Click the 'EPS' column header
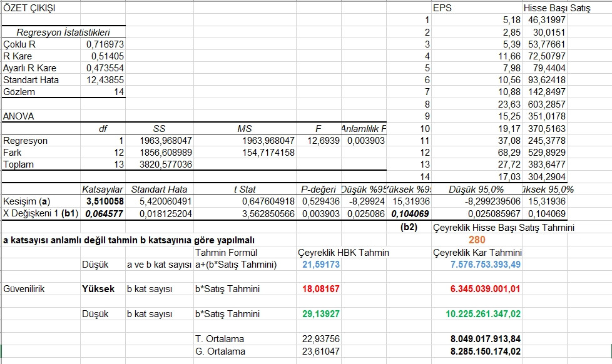This screenshot has height=364, width=612. tap(442, 8)
